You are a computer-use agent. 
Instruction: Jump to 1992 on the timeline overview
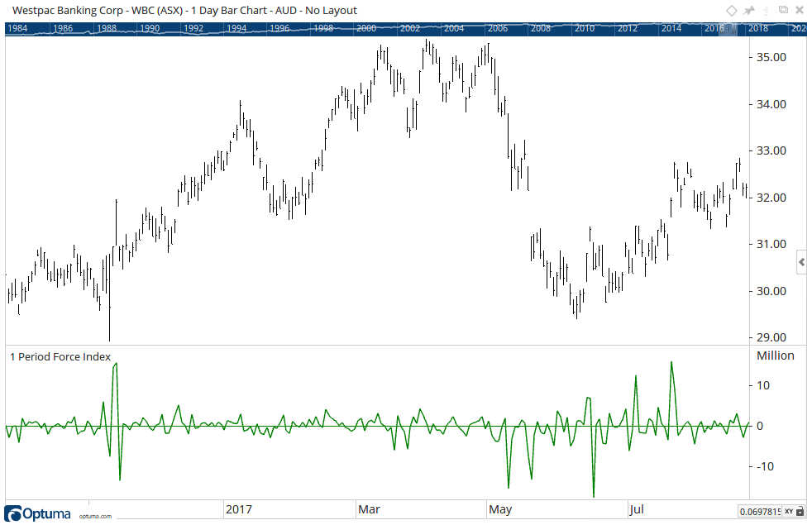[193, 28]
